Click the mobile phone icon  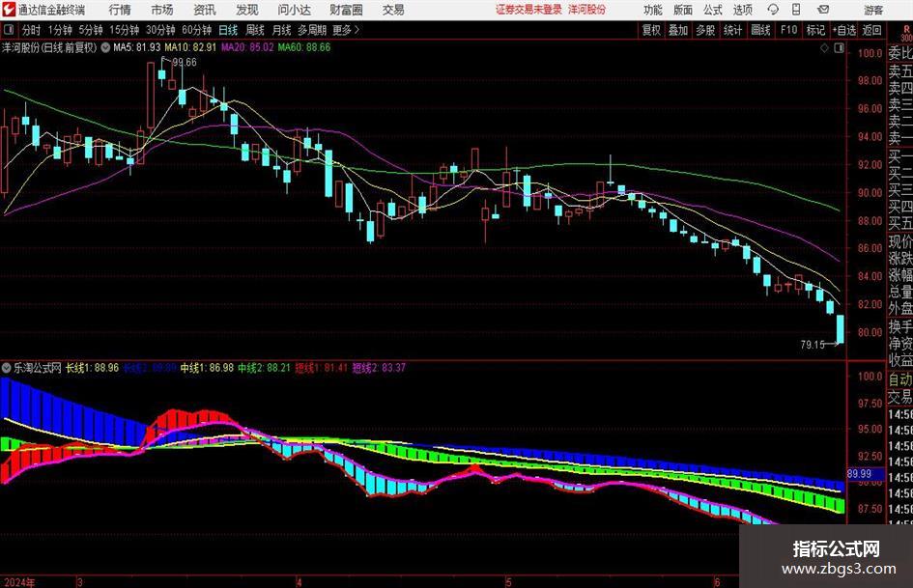click(x=796, y=10)
